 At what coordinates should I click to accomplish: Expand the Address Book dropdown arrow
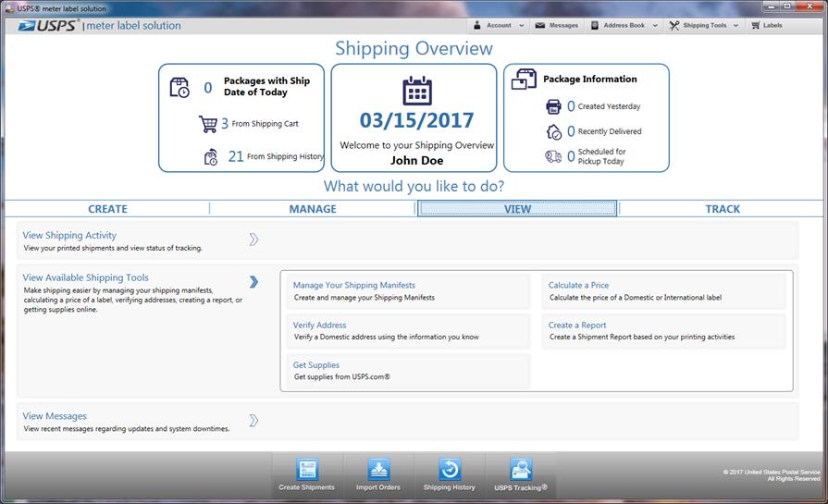click(x=655, y=25)
